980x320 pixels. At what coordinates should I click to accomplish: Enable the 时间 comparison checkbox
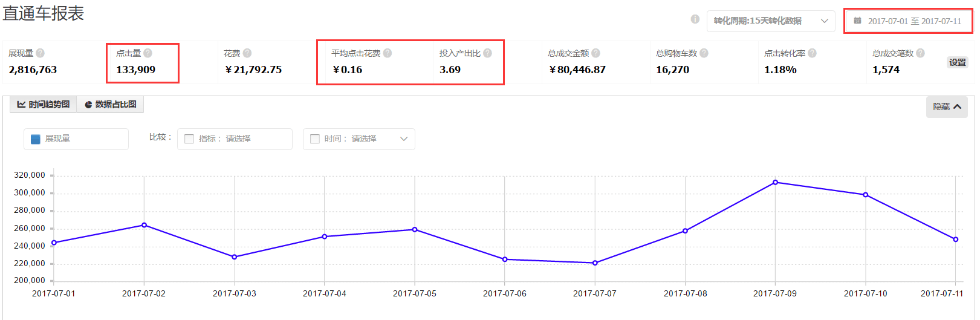[x=315, y=139]
